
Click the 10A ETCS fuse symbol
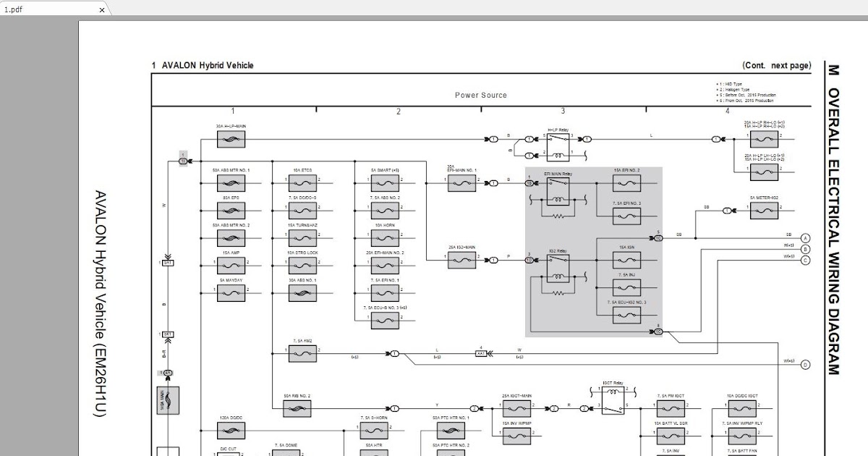(302, 182)
